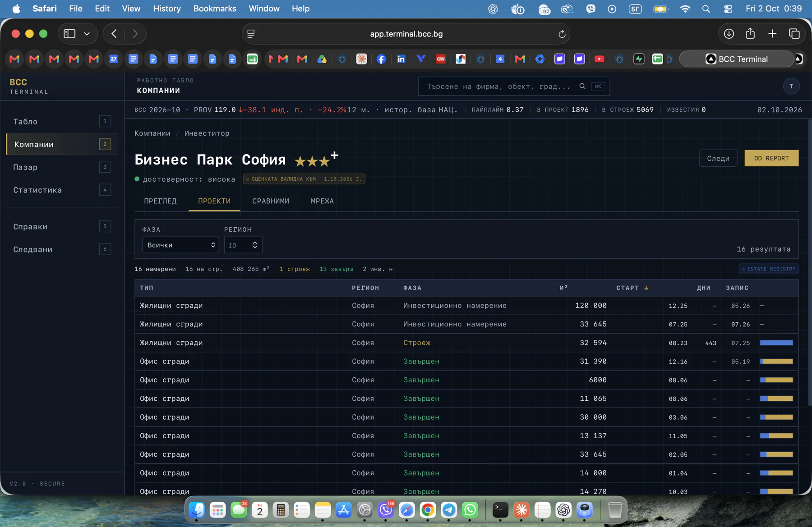812x527 pixels.
Task: Click the search magnifier icon in terminal search
Action: tap(582, 86)
